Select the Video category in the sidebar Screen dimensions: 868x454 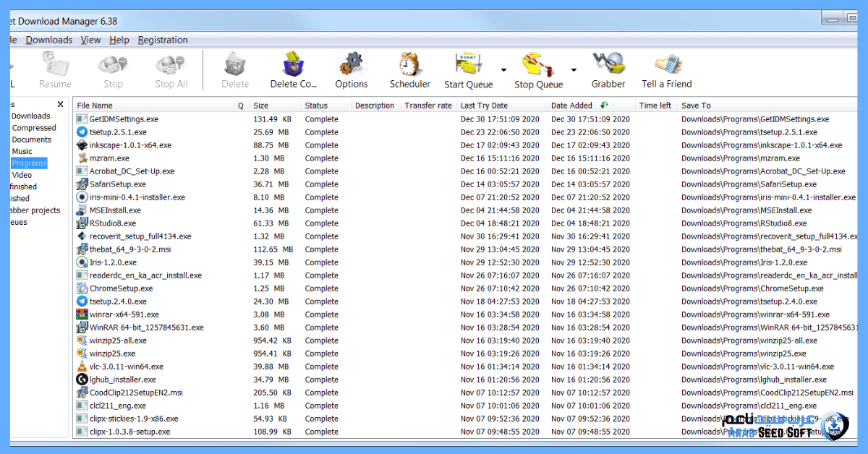click(23, 174)
